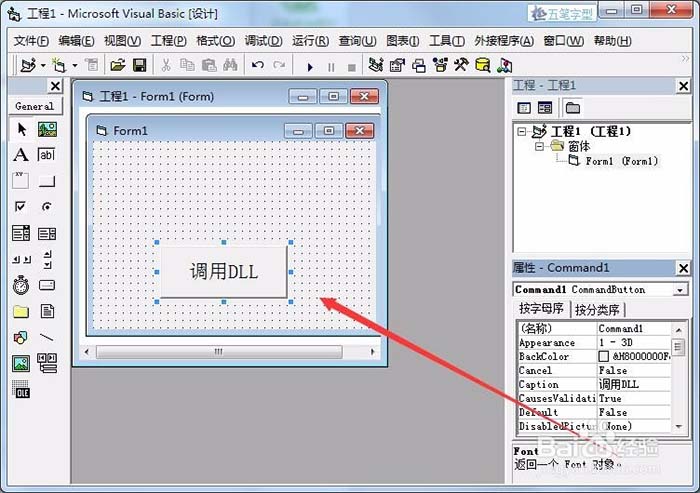Open the 文件(F) menu

pyautogui.click(x=31, y=41)
